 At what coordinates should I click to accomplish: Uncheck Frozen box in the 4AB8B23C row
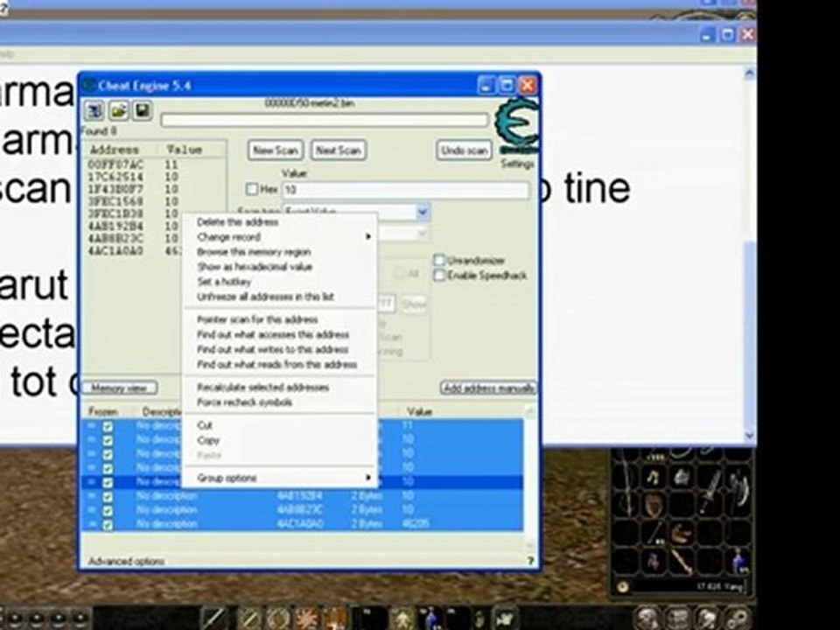pos(108,510)
